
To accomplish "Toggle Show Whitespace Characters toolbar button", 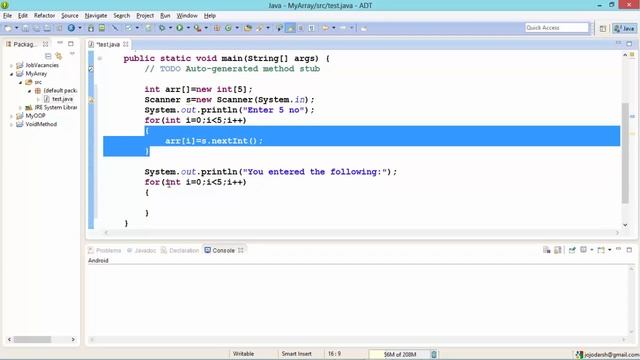I will pos(312,28).
